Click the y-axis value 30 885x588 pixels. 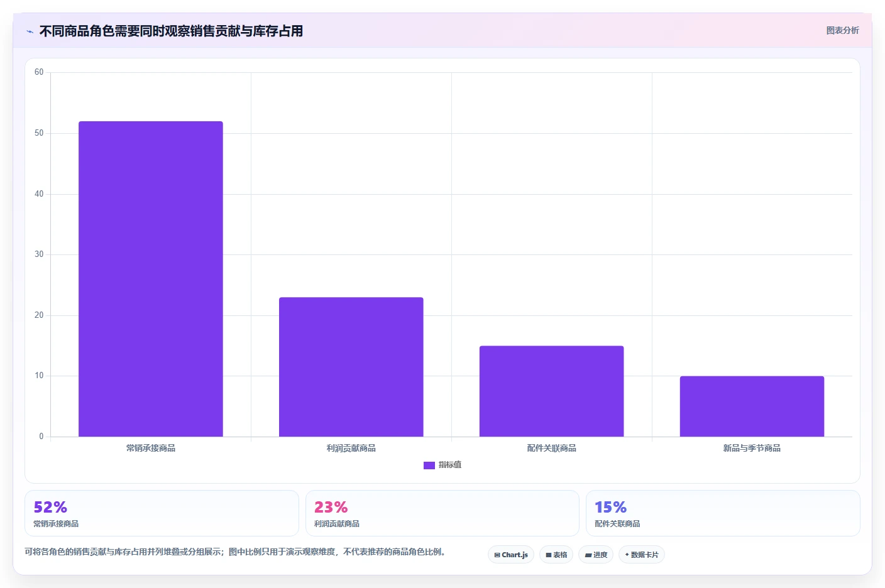(x=39, y=254)
